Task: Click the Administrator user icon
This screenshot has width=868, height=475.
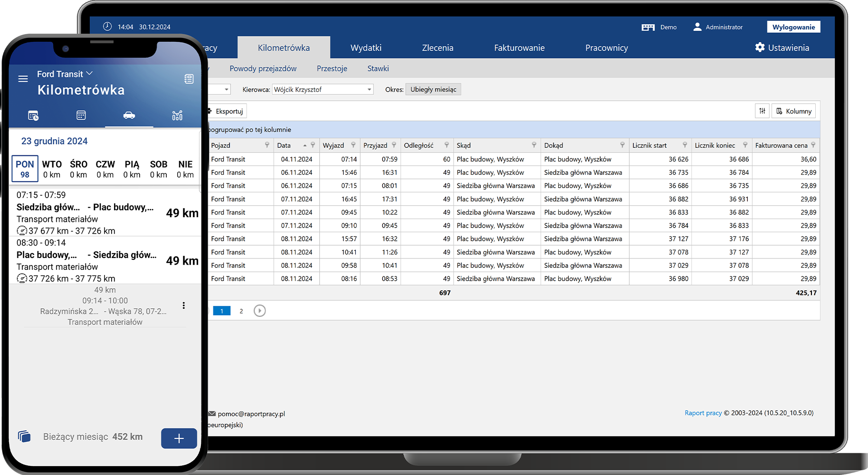Action: pos(697,27)
